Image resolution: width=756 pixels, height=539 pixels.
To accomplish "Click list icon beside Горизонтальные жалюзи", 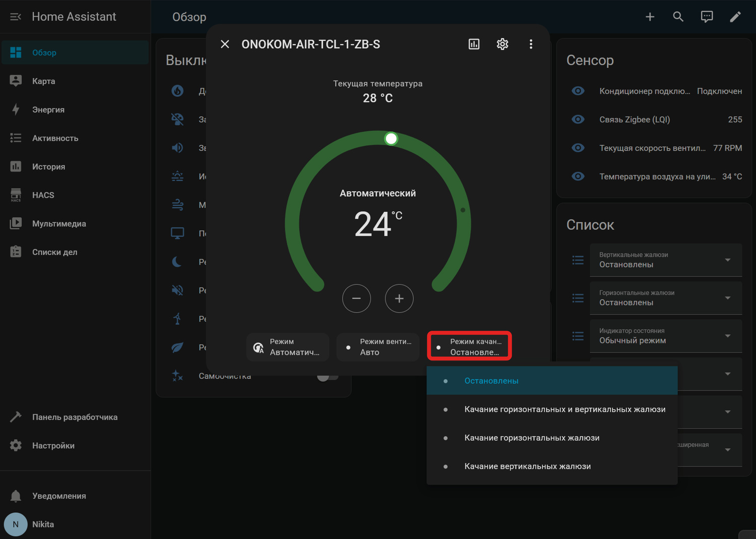I will tap(578, 298).
